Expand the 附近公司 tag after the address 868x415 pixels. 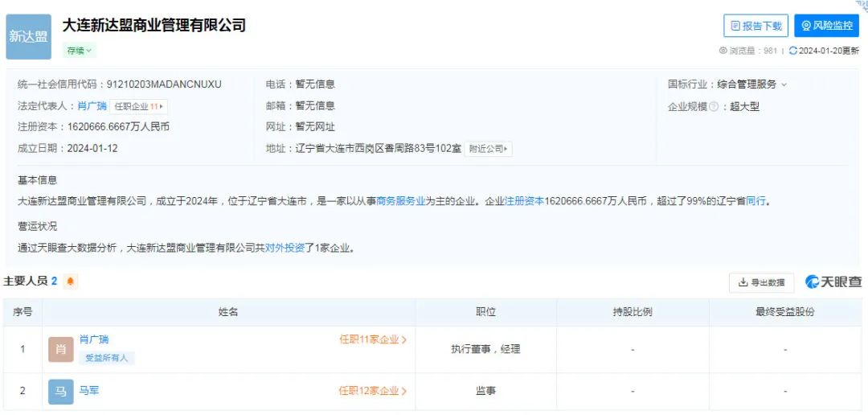(x=489, y=149)
